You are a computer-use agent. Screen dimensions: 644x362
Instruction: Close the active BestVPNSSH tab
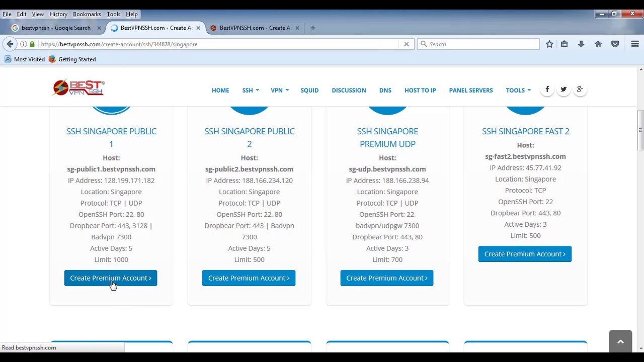pyautogui.click(x=198, y=28)
